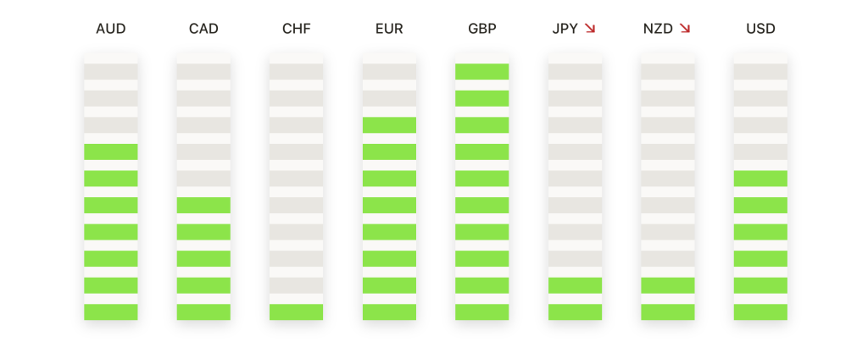Click the bottom green bar in JPY column
The height and width of the screenshot is (342, 868).
[x=576, y=312]
